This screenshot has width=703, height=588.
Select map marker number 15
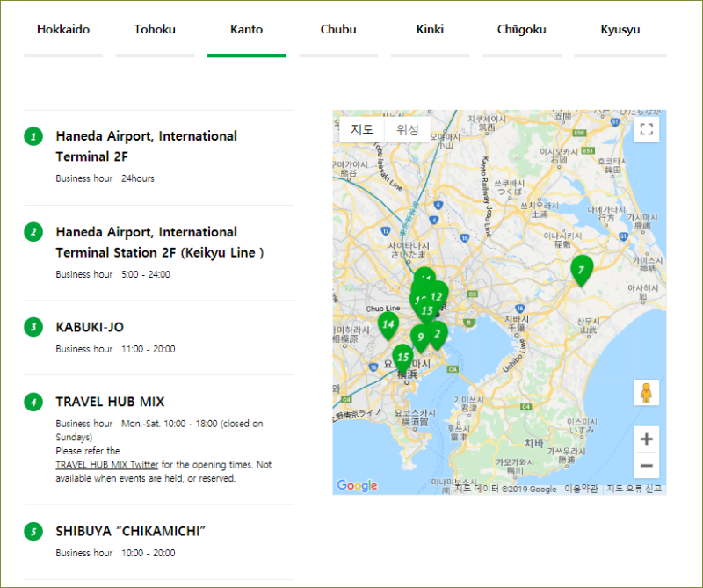click(x=403, y=358)
